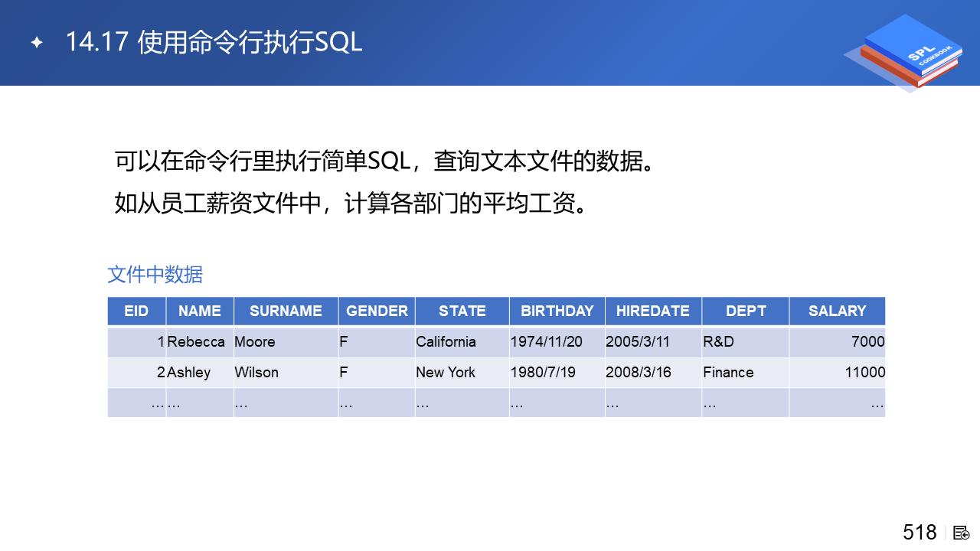
Task: Click the slide title 14.17 使用命令行执行SQL
Action: [214, 42]
